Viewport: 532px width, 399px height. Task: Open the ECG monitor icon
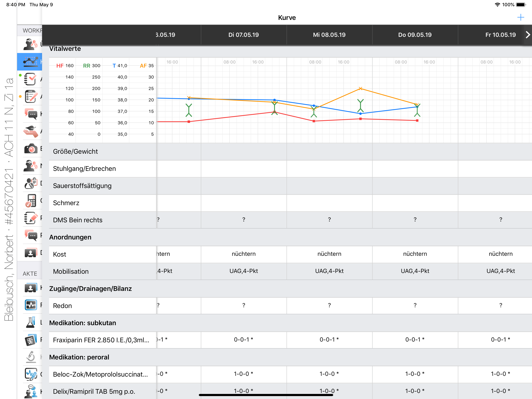[31, 305]
